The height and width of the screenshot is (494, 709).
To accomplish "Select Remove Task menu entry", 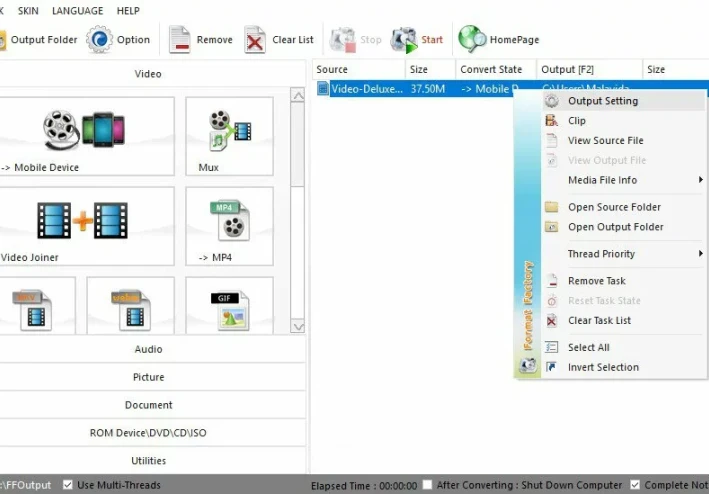I will (x=623, y=281).
